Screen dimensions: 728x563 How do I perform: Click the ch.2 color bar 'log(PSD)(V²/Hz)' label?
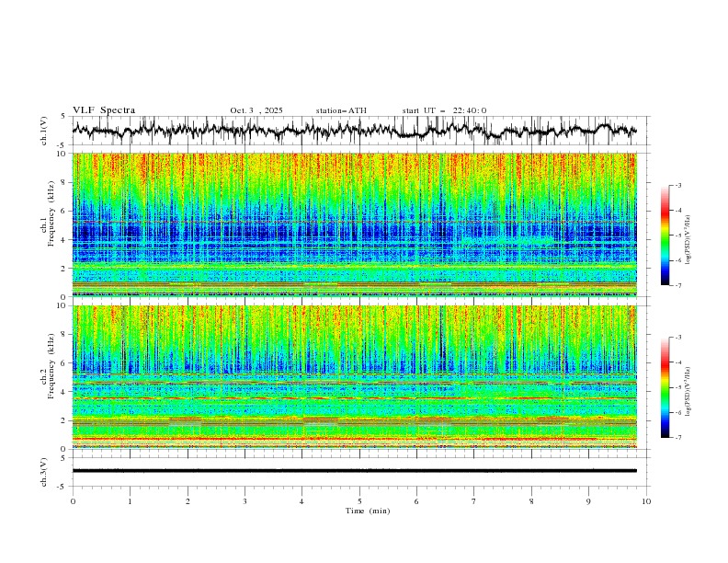(688, 391)
